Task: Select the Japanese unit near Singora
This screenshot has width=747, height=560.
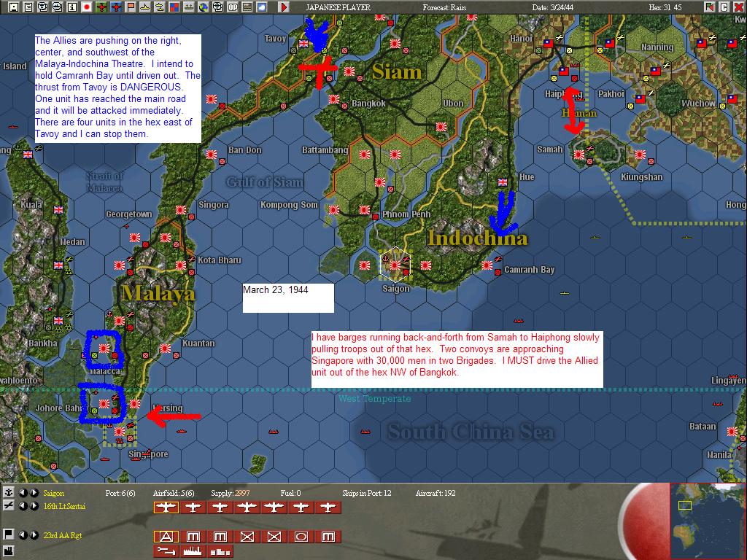Action: tap(181, 210)
